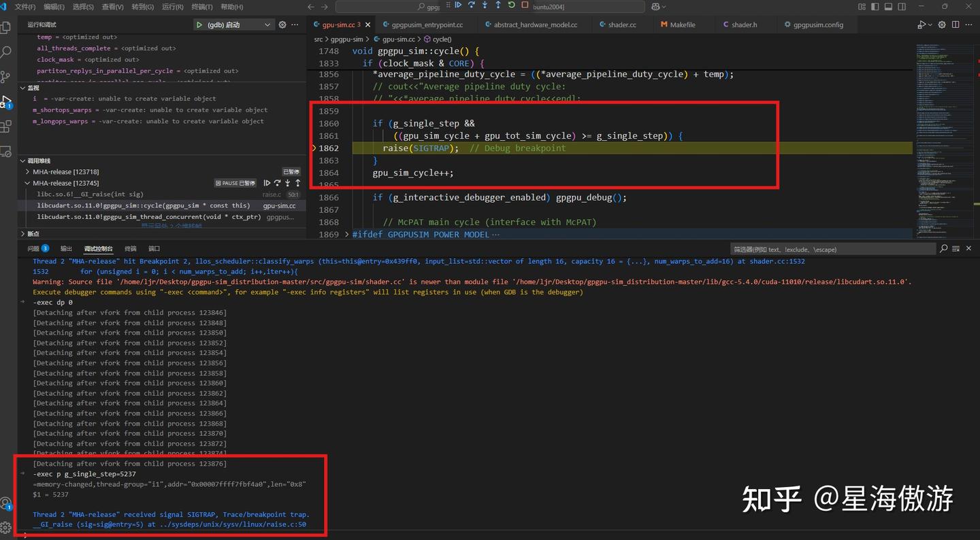Go back using navigation left arrow
This screenshot has height=540, width=980.
311,7
